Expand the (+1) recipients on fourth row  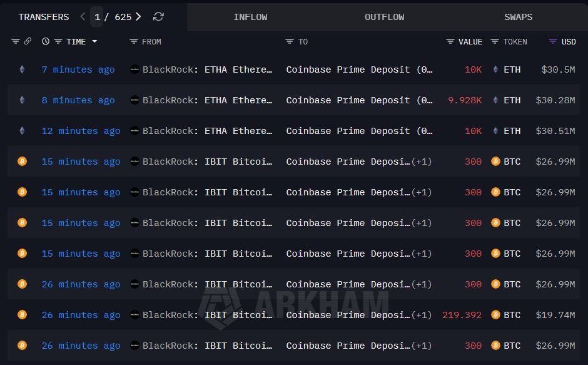coord(422,162)
